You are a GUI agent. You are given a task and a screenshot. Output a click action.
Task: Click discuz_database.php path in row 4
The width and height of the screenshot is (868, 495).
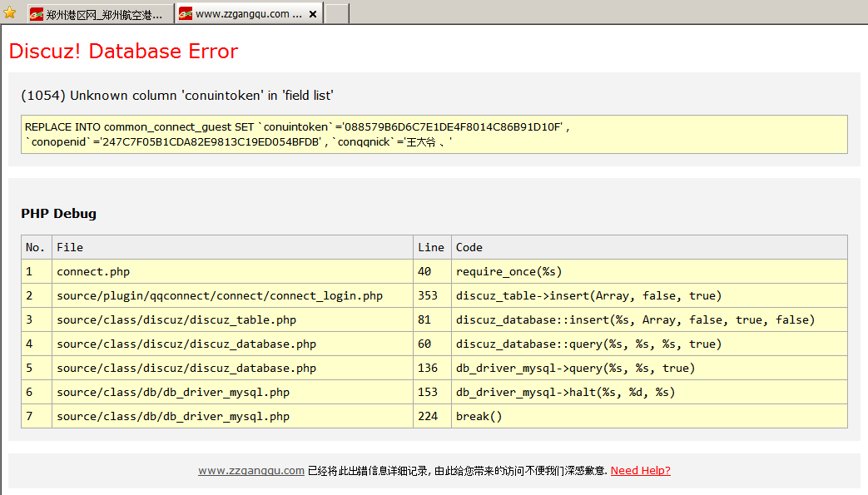[x=186, y=344]
